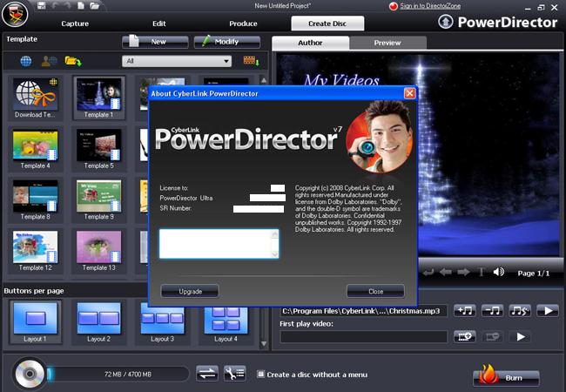Select the Create Disc module tab

pyautogui.click(x=327, y=24)
